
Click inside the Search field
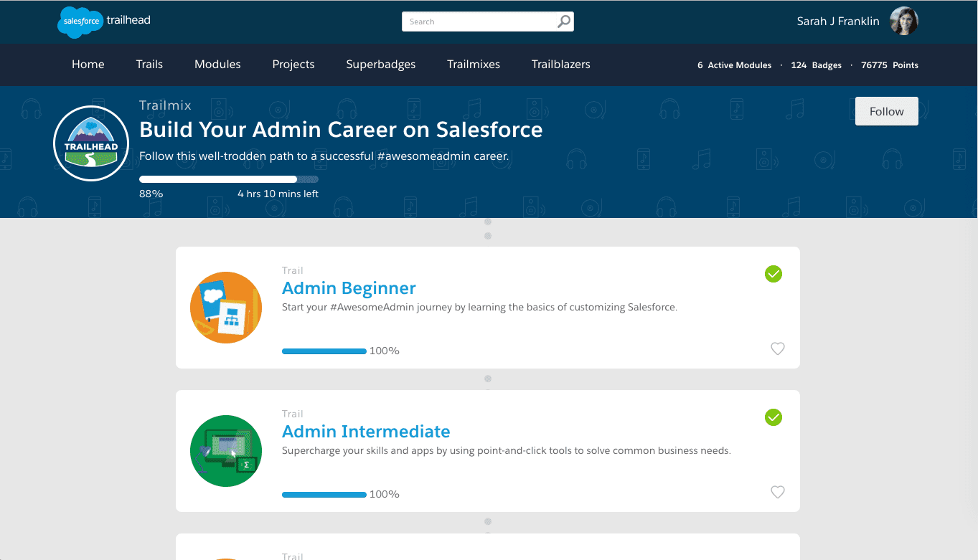(x=474, y=21)
